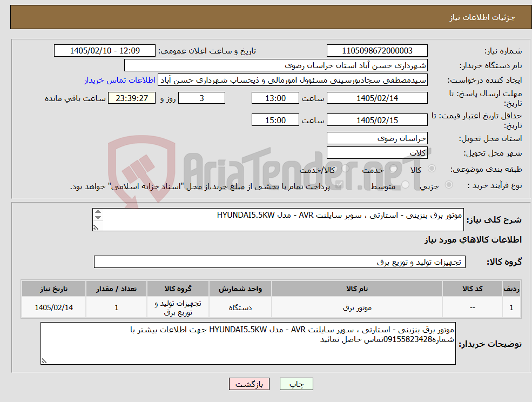Click scroll down arrow in شرح کلی نیاز box

[98, 217]
